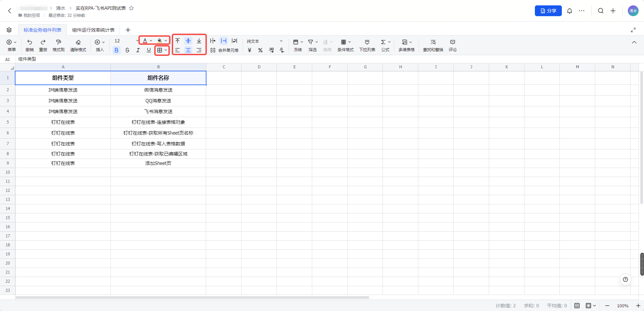The image size is (644, 311).
Task: Select the format painter (格式刷) tool
Action: [58, 42]
